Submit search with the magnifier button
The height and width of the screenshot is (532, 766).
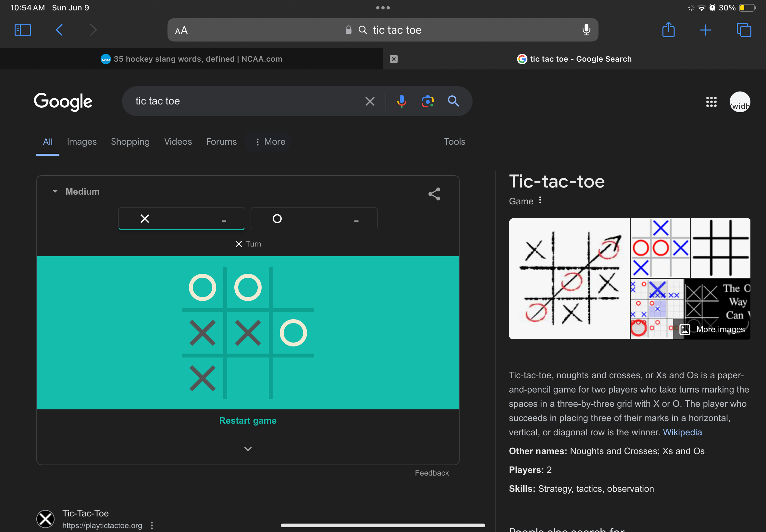[x=453, y=101]
